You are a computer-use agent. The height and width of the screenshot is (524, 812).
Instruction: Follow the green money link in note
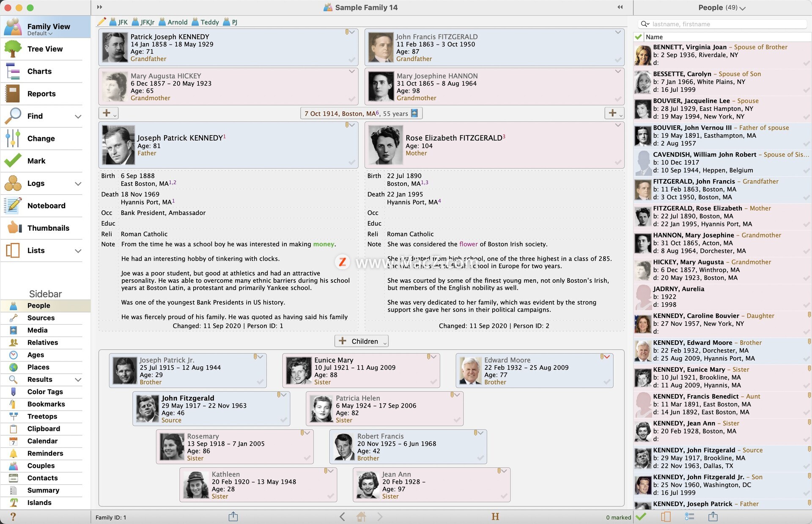click(324, 244)
